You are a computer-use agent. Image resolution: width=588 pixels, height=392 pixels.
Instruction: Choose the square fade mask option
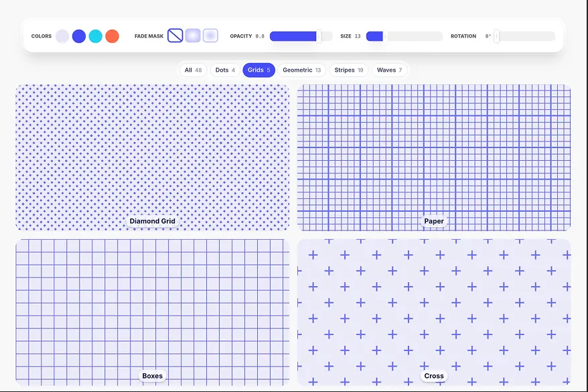[210, 36]
